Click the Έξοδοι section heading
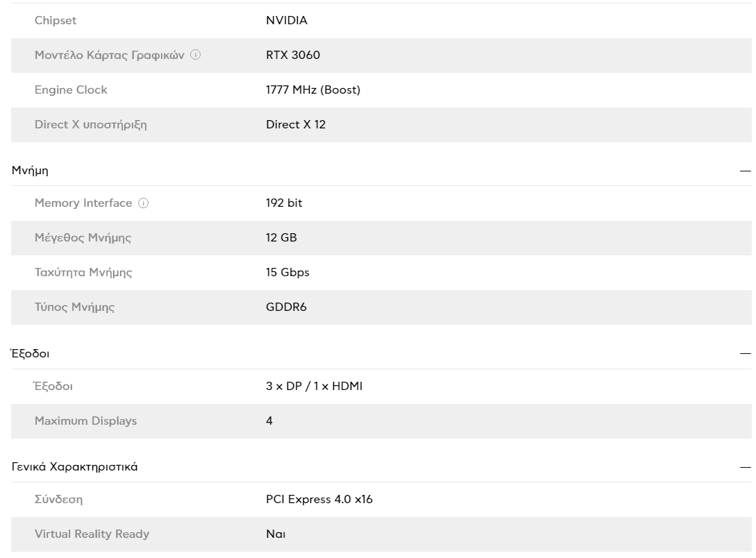The image size is (756, 558). click(30, 353)
